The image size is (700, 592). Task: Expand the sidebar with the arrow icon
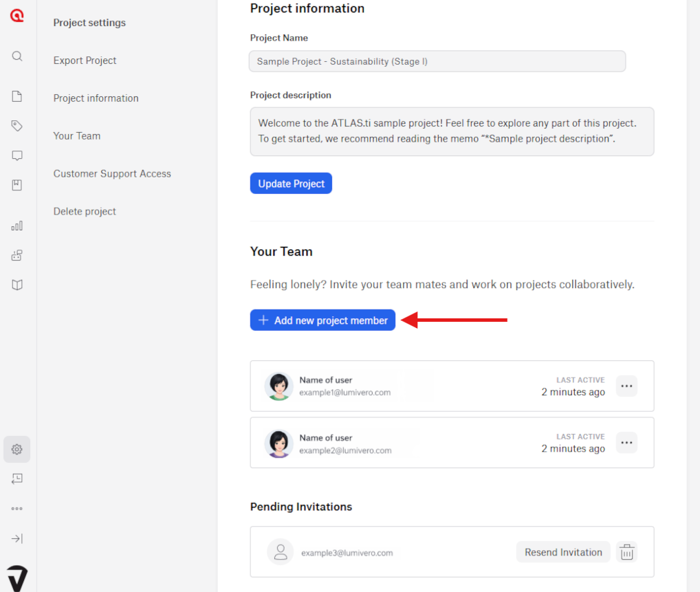[x=17, y=538]
